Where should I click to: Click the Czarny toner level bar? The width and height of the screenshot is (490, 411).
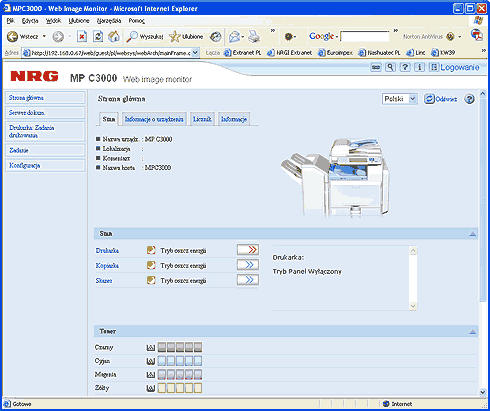[180, 347]
